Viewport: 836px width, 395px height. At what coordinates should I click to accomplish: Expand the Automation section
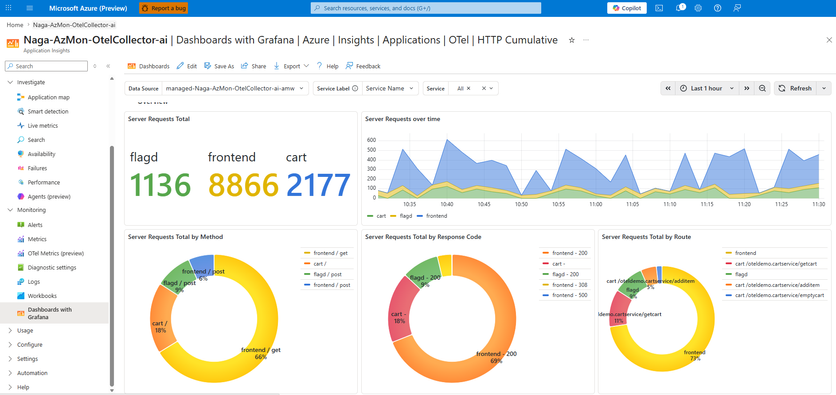coord(10,373)
